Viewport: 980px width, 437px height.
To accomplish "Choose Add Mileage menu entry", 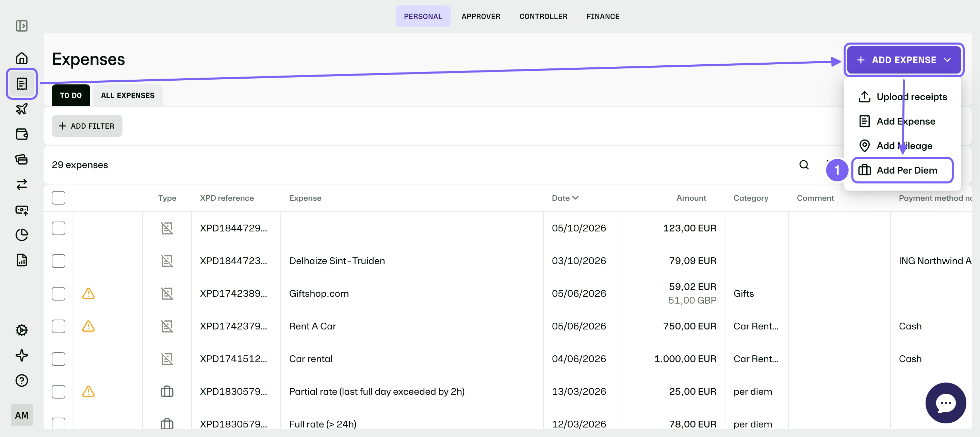I will pos(902,146).
